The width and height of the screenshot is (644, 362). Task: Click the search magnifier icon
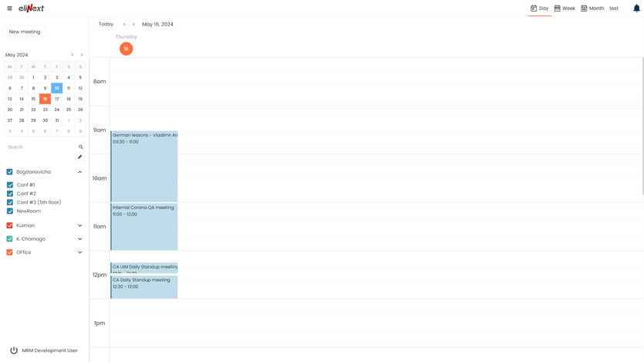pos(80,147)
